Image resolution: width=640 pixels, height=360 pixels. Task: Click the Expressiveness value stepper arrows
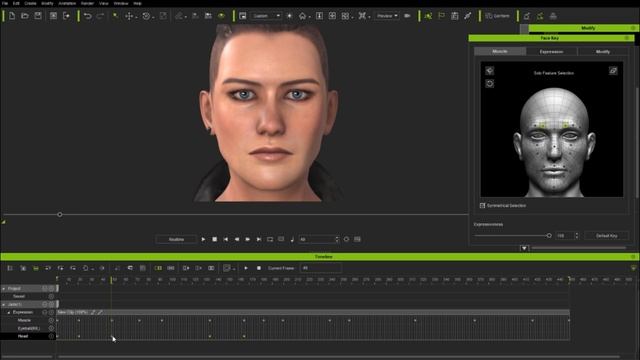(x=576, y=236)
